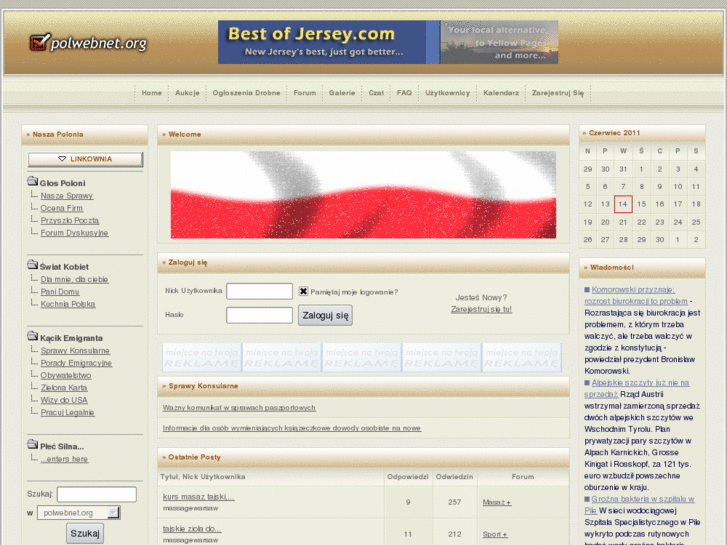
Task: Open the Kuchnia Polska link
Action: pyautogui.click(x=68, y=304)
